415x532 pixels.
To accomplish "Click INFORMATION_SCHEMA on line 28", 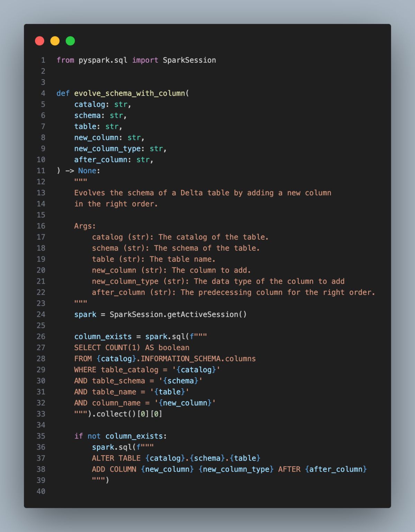I will click(x=180, y=359).
